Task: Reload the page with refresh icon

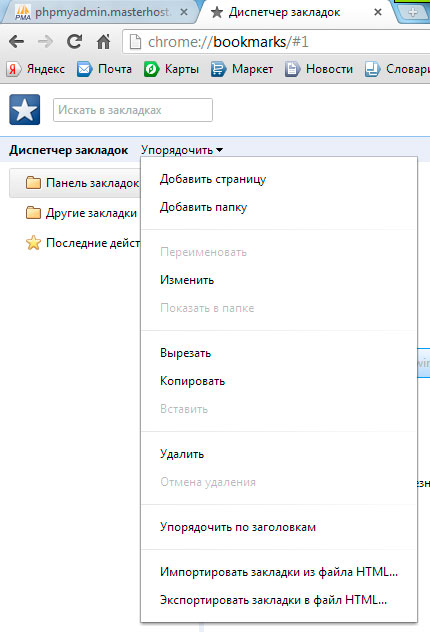Action: 75,42
